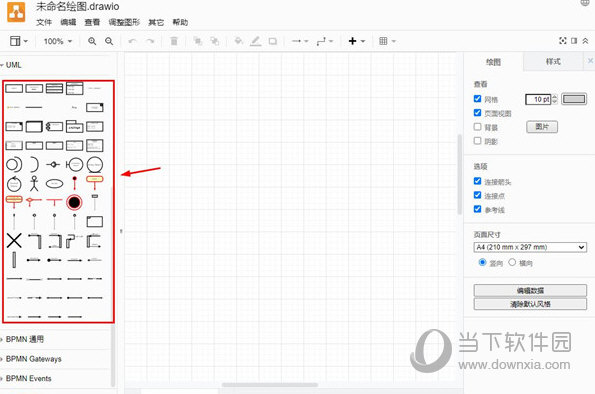Screen dimensions: 595x394
Task: Click the bring to front icon
Action: point(198,41)
